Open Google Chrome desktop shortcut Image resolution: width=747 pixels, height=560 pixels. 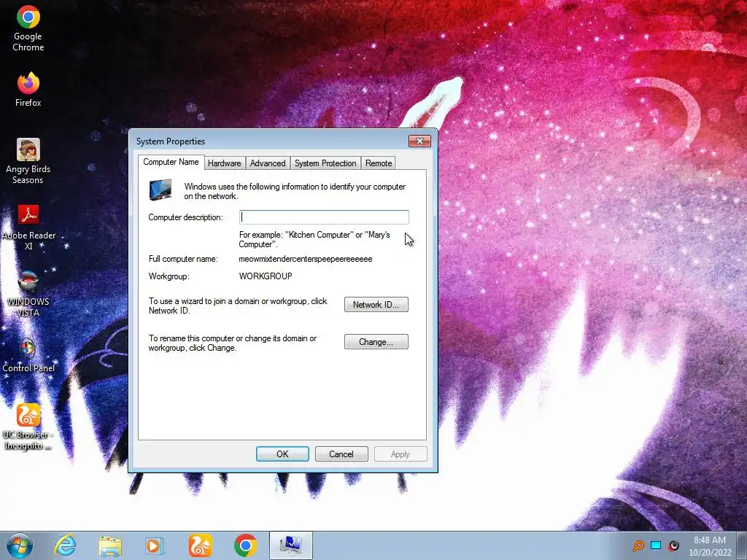click(28, 28)
